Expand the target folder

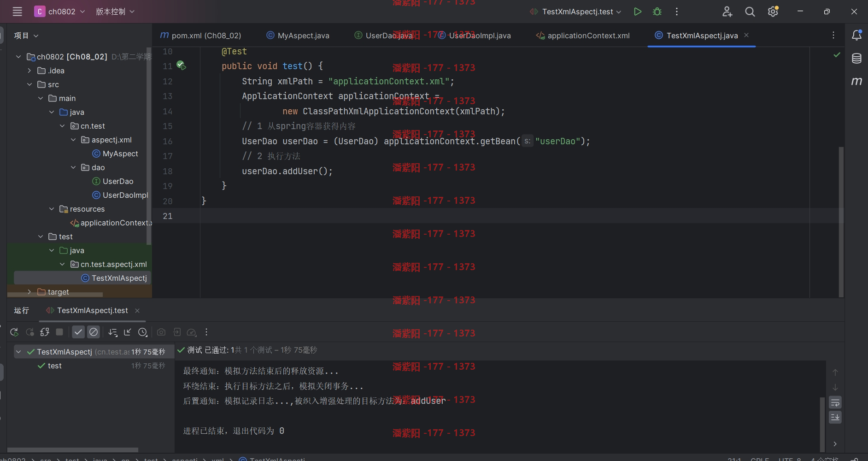tap(29, 292)
